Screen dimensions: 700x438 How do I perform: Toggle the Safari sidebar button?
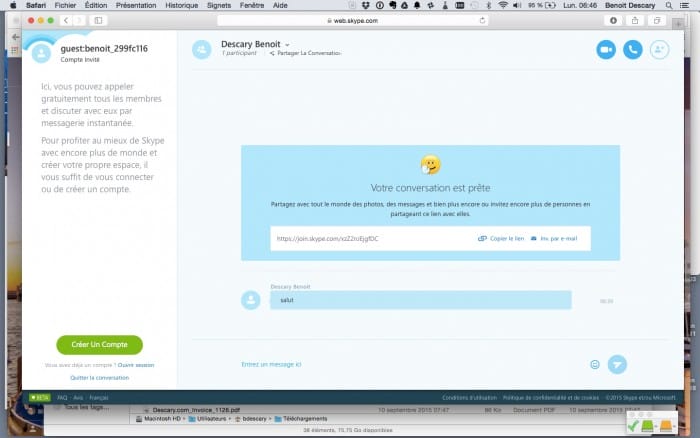coord(98,21)
